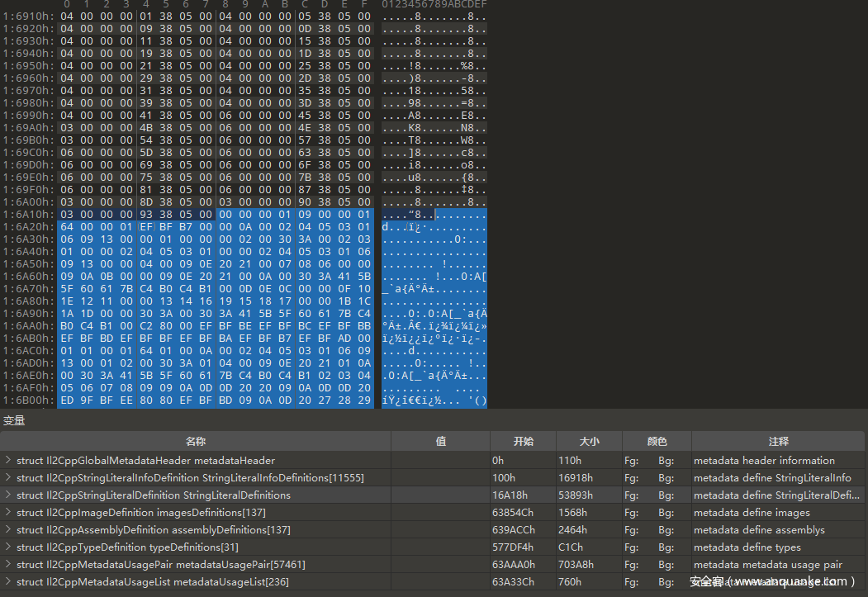868x597 pixels.
Task: Select the 变量 panel title
Action: [x=14, y=420]
